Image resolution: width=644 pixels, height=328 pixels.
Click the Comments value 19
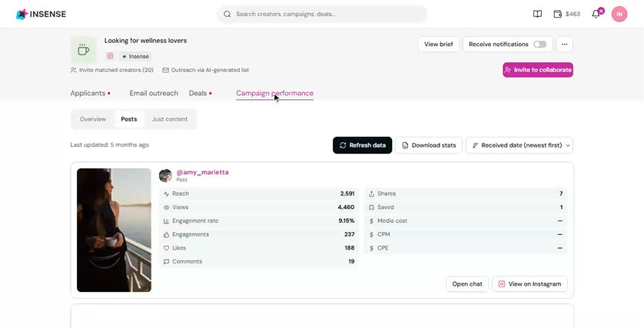[351, 261]
